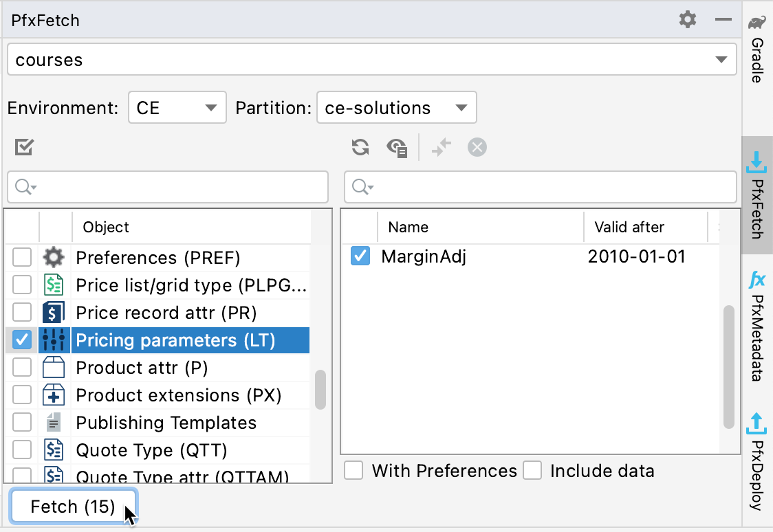Uncheck the MarginAdj entry
Viewport: 773px width, 532px height.
point(360,256)
